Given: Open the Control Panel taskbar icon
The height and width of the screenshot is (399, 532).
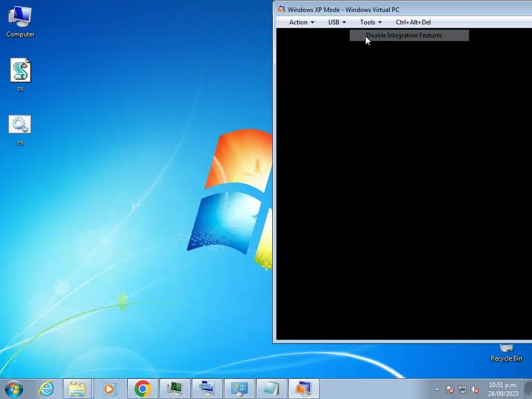Looking at the screenshot, I should click(x=239, y=389).
